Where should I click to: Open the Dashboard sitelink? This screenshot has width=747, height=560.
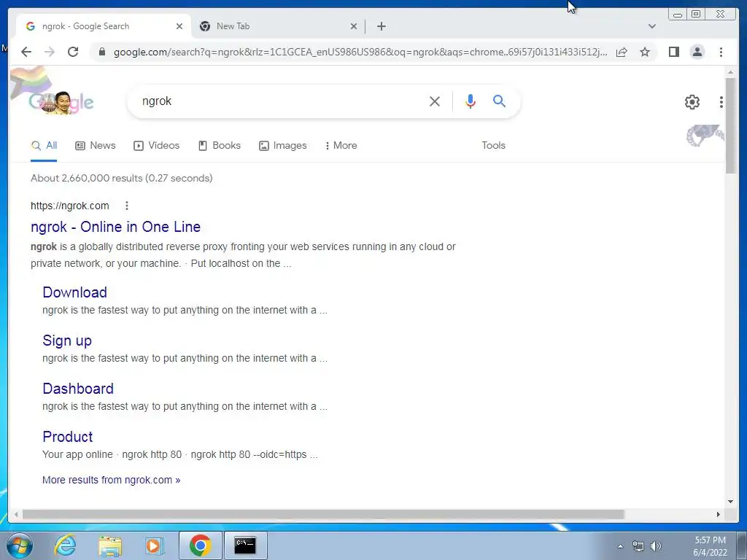78,389
